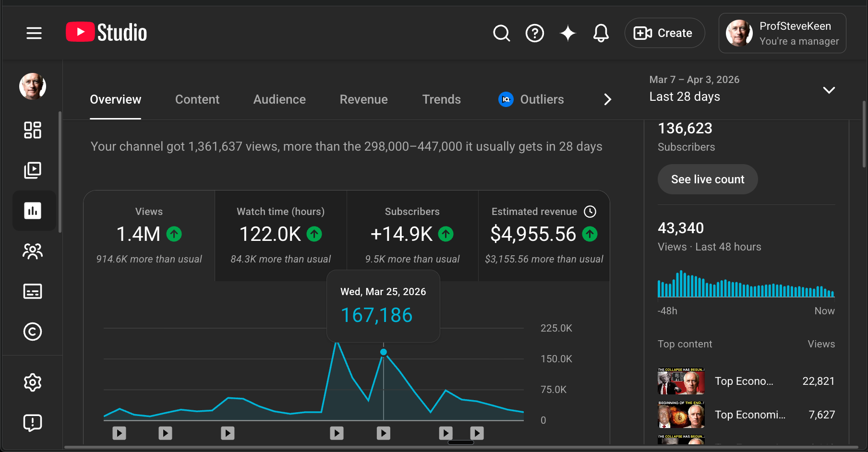
Task: Switch to the Revenue tab
Action: pyautogui.click(x=364, y=99)
